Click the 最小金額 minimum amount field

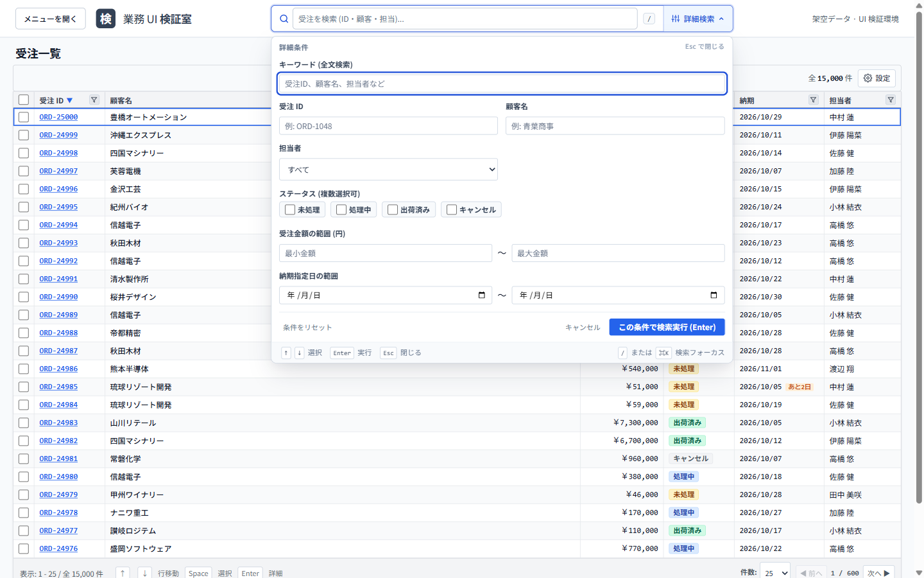point(386,253)
